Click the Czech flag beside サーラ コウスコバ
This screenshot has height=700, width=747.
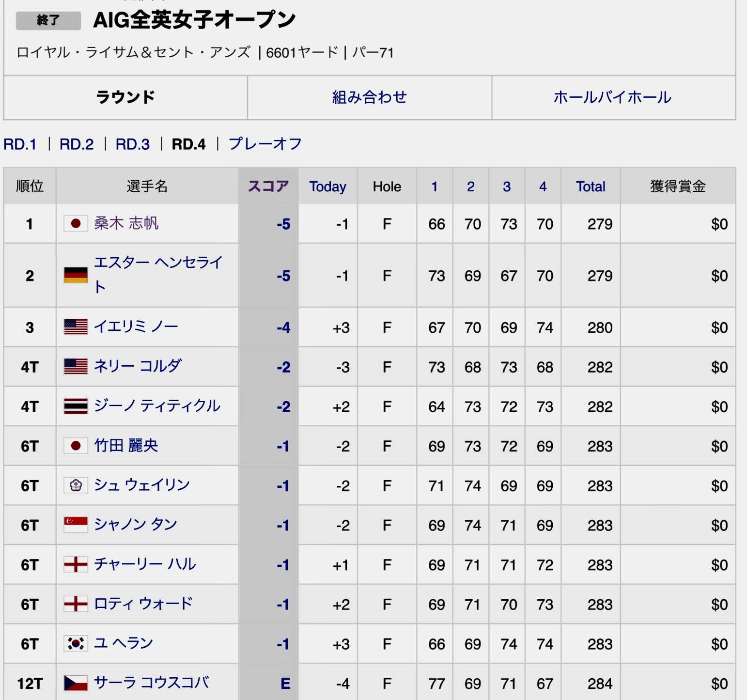pos(76,683)
